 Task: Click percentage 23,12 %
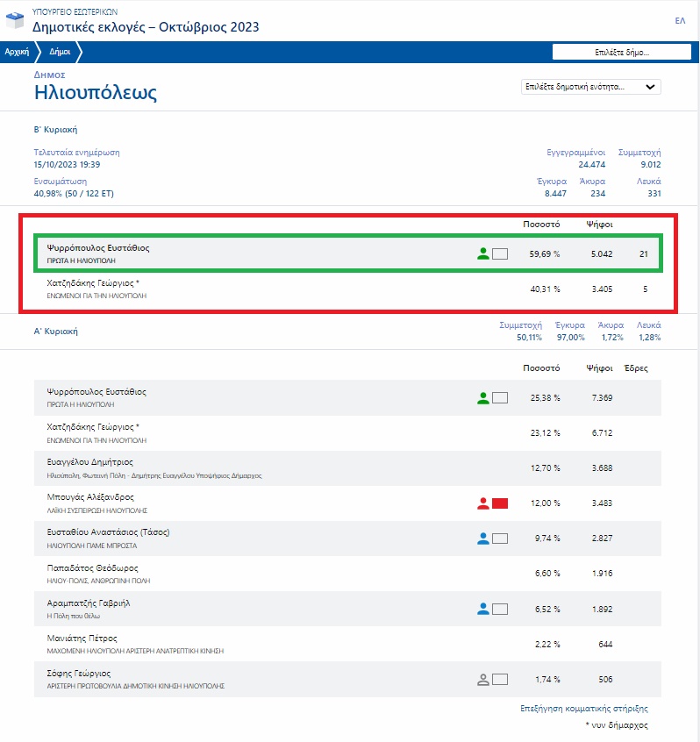coord(545,433)
